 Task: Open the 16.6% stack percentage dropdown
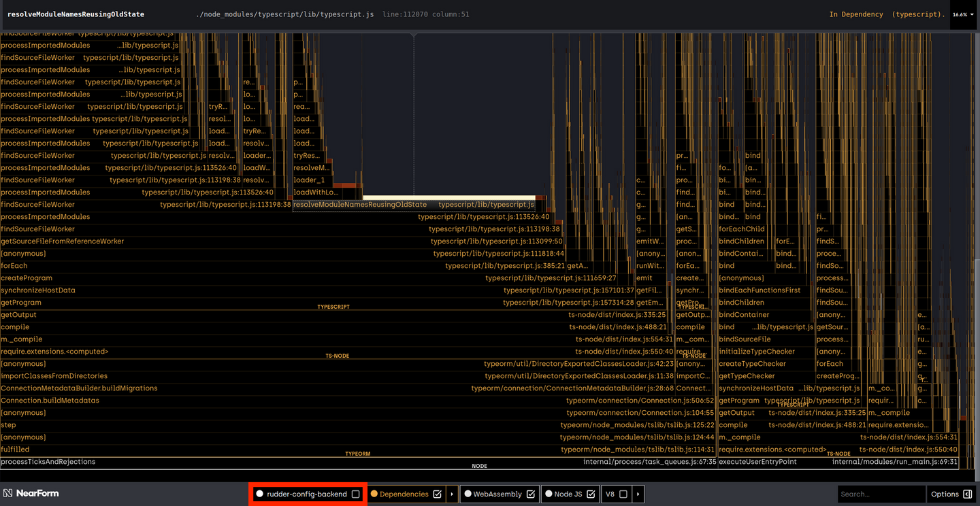click(964, 14)
